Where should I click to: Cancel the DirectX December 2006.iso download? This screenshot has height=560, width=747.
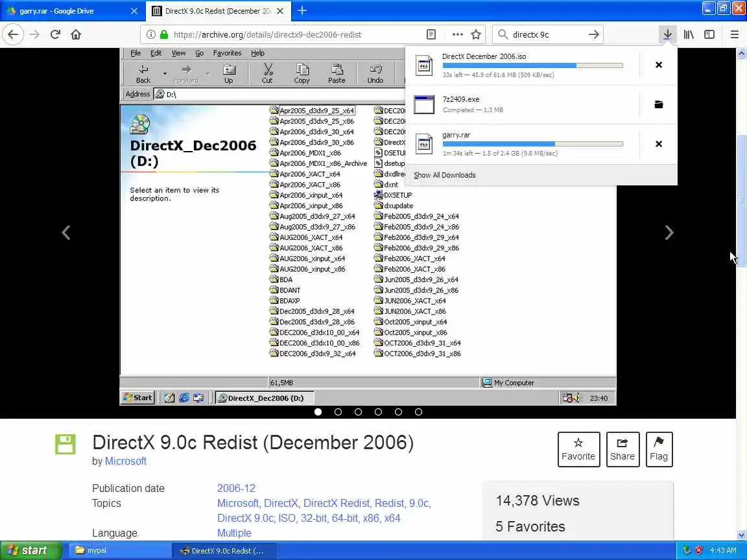click(x=658, y=65)
